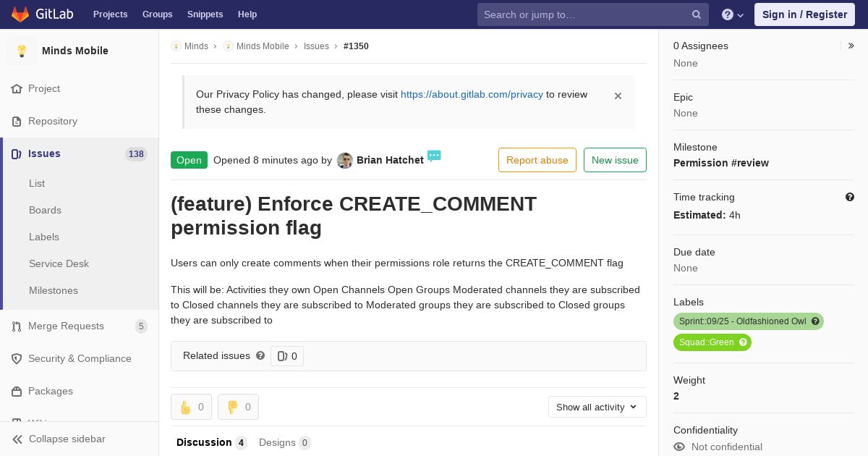Open Snippets in the top bar
Screen dimensions: 868x456
(x=205, y=14)
